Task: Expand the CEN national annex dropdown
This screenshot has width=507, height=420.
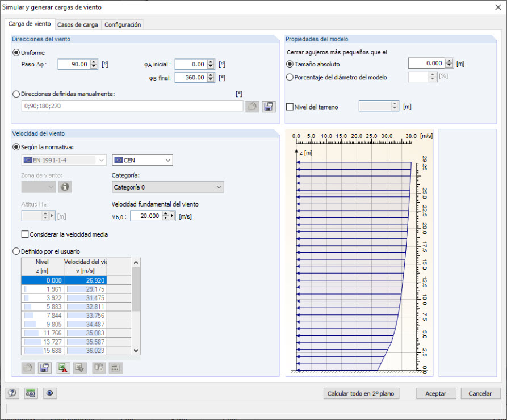Action: click(143, 160)
